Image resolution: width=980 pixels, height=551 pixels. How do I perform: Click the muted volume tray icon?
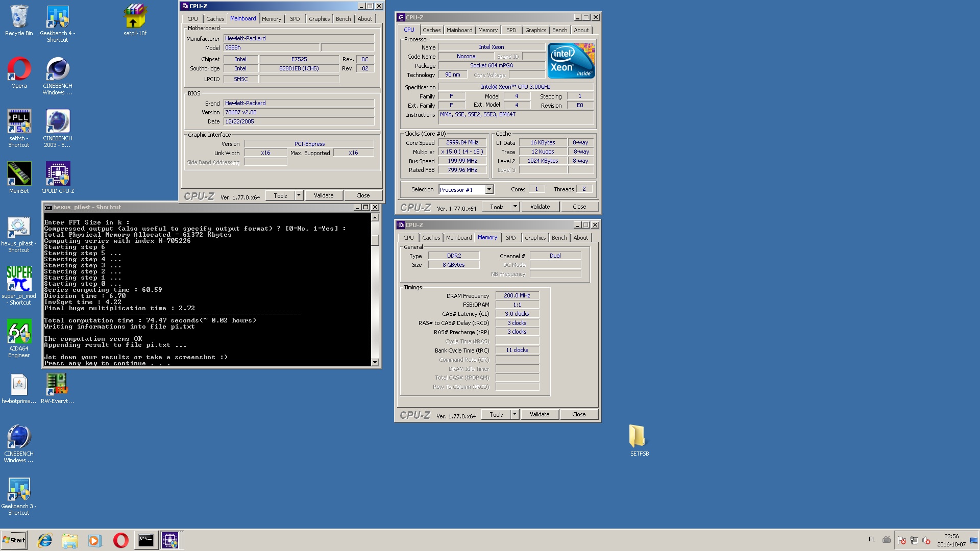point(926,540)
